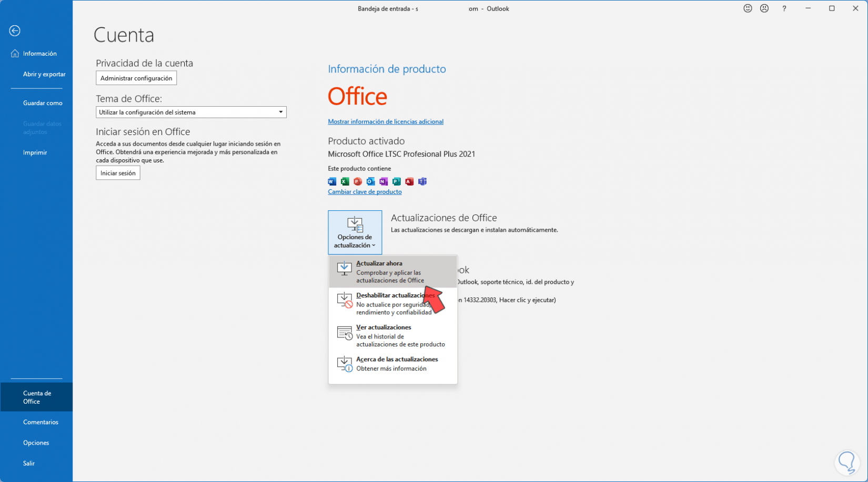868x482 pixels.
Task: Click the Cuenta page heading
Action: click(124, 35)
